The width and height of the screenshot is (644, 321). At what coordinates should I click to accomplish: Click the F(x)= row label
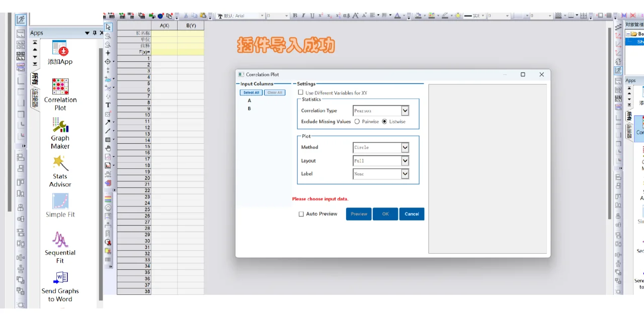134,52
